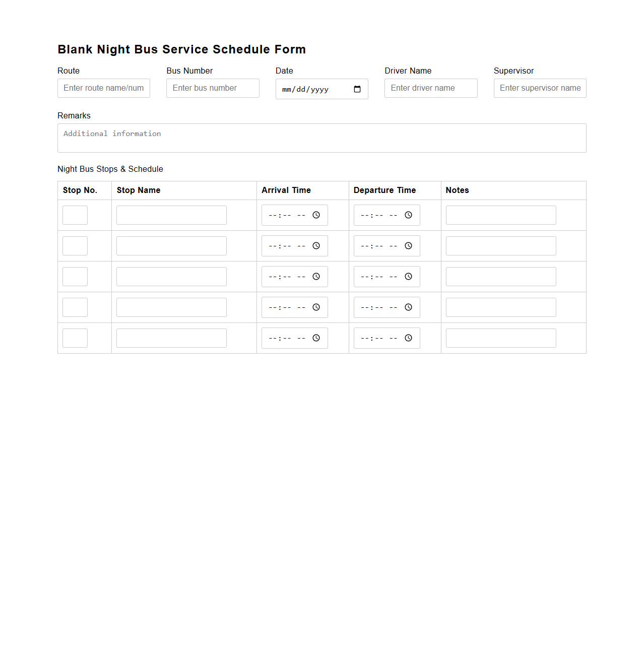
Task: Open the clock picker for row 4 Arrival Time
Action: 316,307
